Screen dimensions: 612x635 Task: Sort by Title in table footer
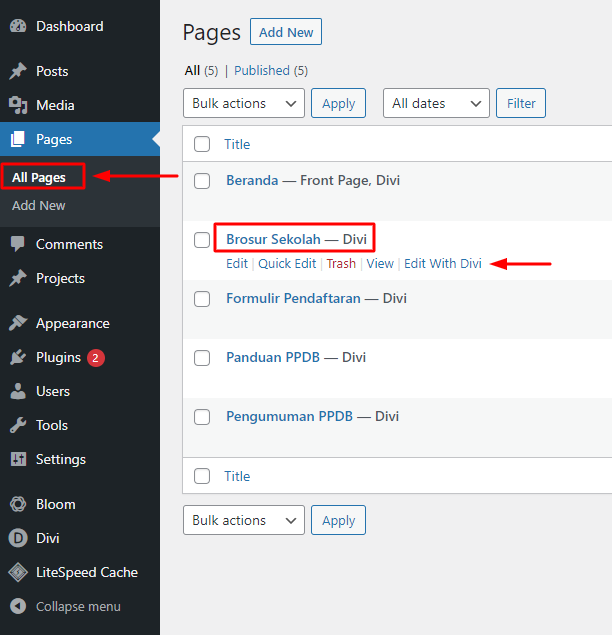[237, 476]
